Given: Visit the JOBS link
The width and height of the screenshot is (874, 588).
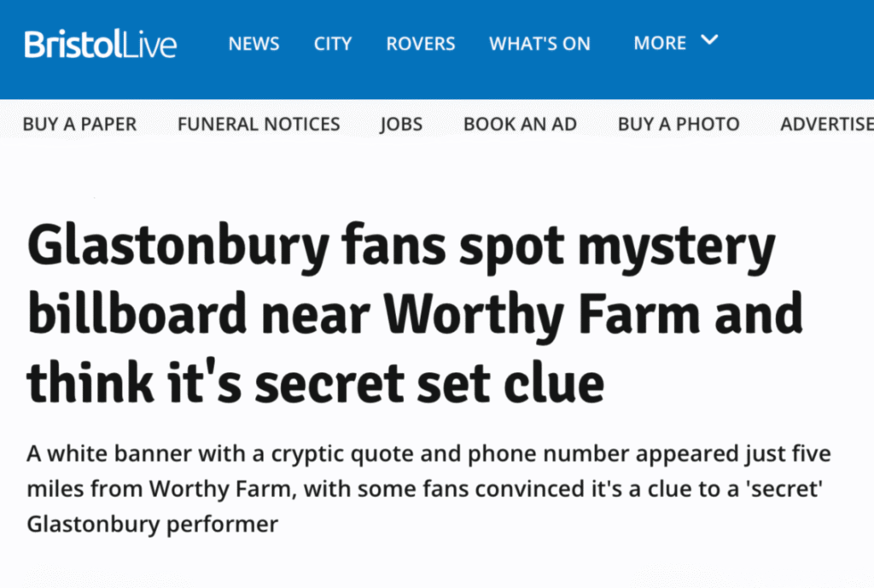Looking at the screenshot, I should click(x=401, y=124).
